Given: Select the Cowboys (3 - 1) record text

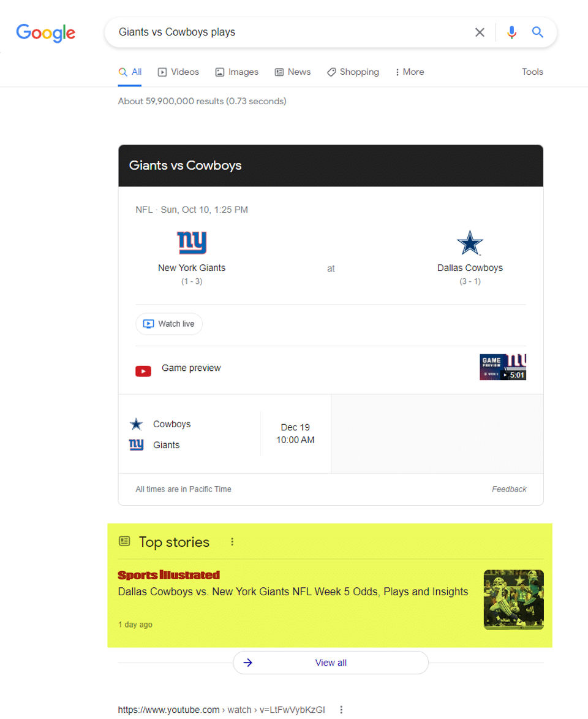Looking at the screenshot, I should pos(470,281).
